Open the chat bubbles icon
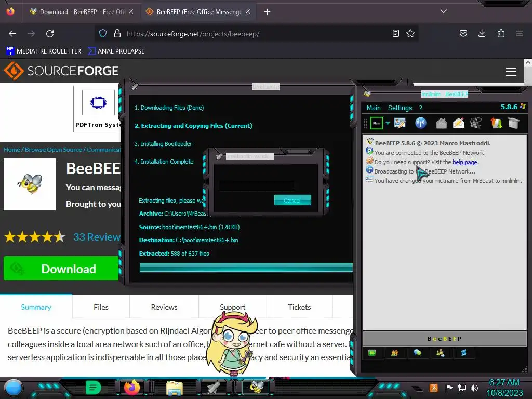 point(417,353)
